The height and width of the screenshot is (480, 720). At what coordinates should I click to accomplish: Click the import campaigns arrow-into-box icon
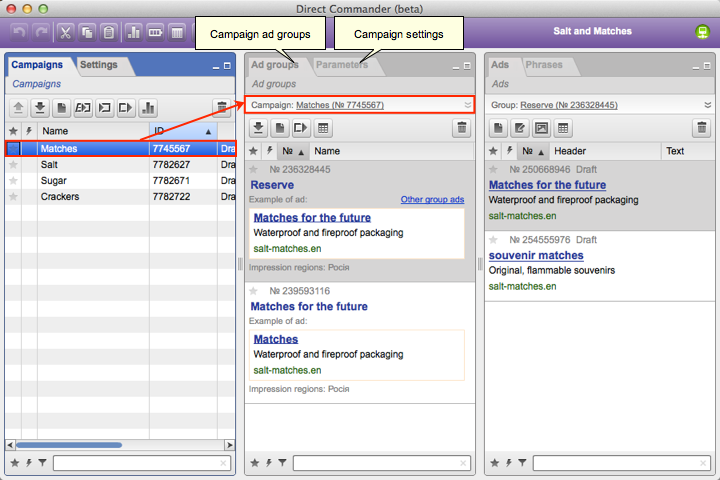coord(105,108)
